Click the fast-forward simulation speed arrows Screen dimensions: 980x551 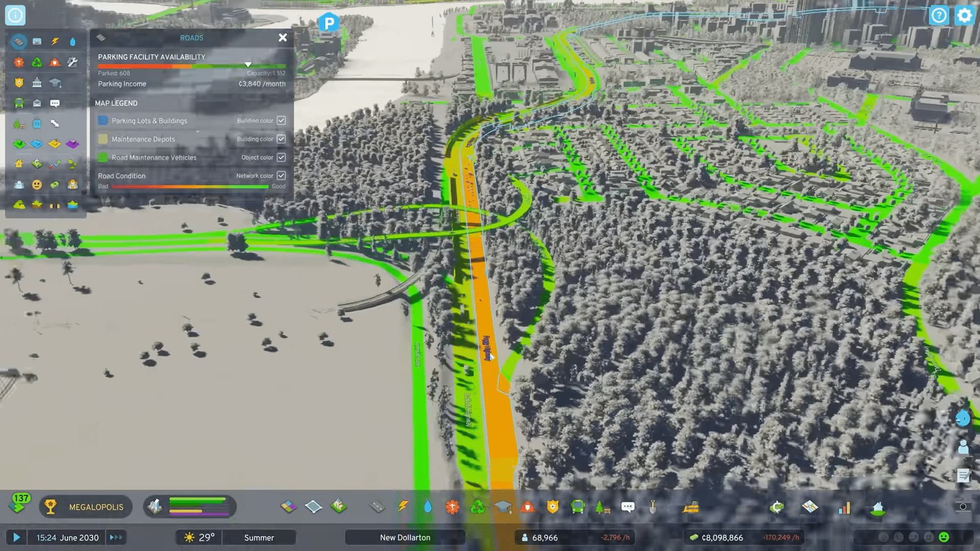[x=116, y=537]
